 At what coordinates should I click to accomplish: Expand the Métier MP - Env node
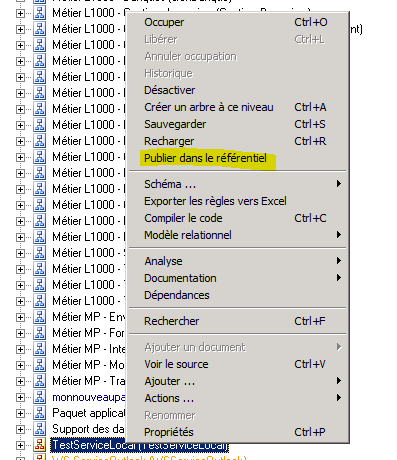point(20,317)
